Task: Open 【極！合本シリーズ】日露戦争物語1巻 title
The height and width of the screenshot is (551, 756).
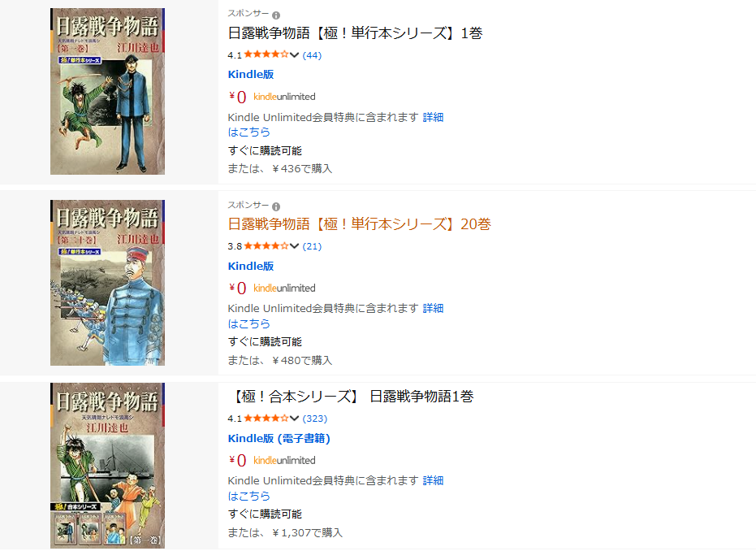Action: (351, 397)
